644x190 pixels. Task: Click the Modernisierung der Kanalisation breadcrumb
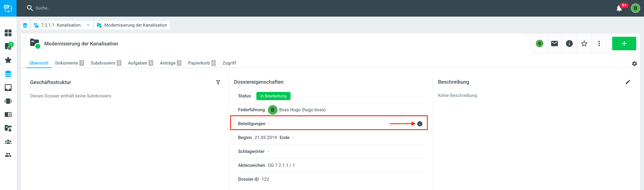tap(135, 25)
